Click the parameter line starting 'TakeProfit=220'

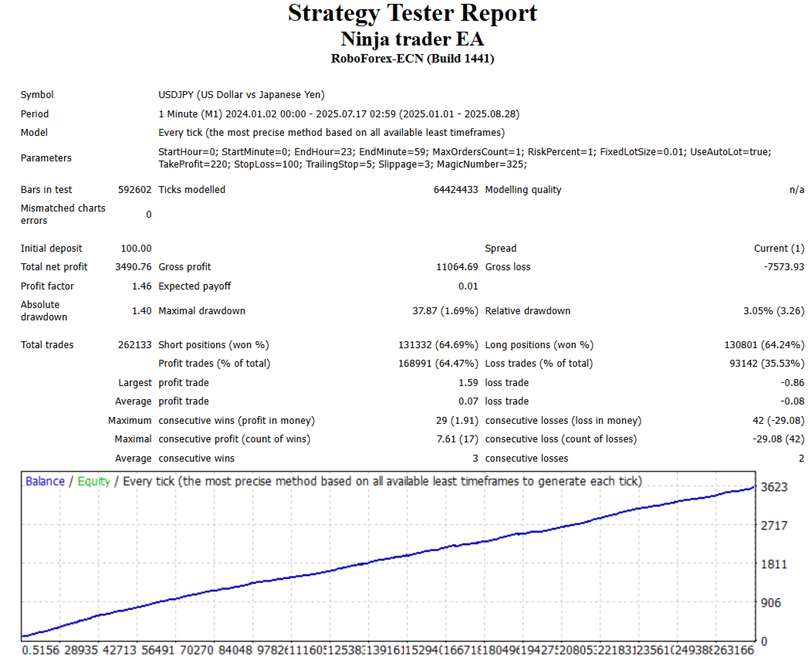tap(342, 164)
